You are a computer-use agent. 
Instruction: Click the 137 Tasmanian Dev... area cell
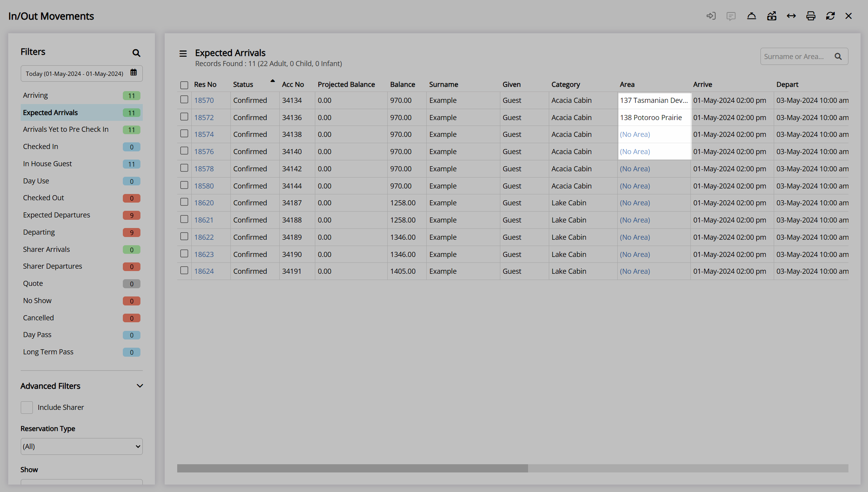tap(654, 101)
